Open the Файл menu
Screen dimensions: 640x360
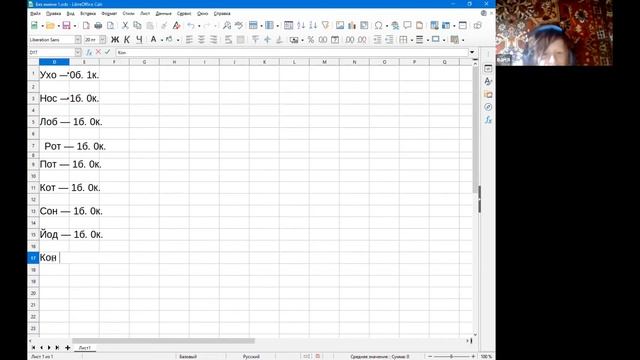[x=36, y=13]
